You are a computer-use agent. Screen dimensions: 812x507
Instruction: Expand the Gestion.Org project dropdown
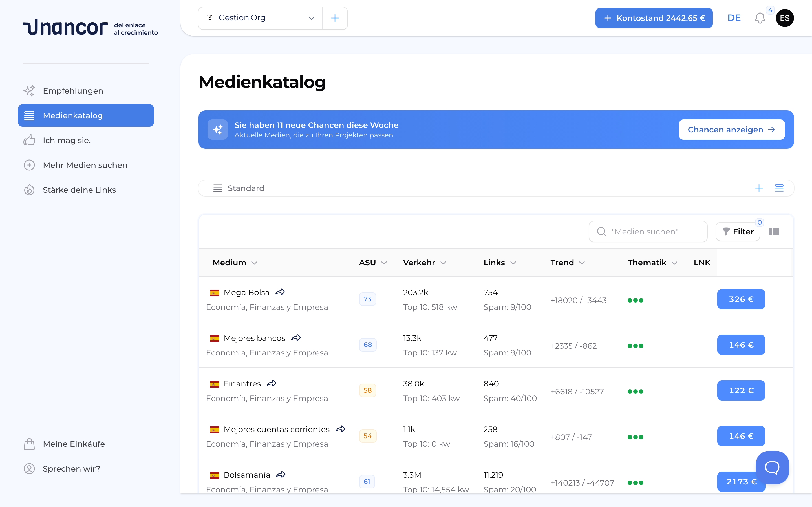tap(311, 18)
